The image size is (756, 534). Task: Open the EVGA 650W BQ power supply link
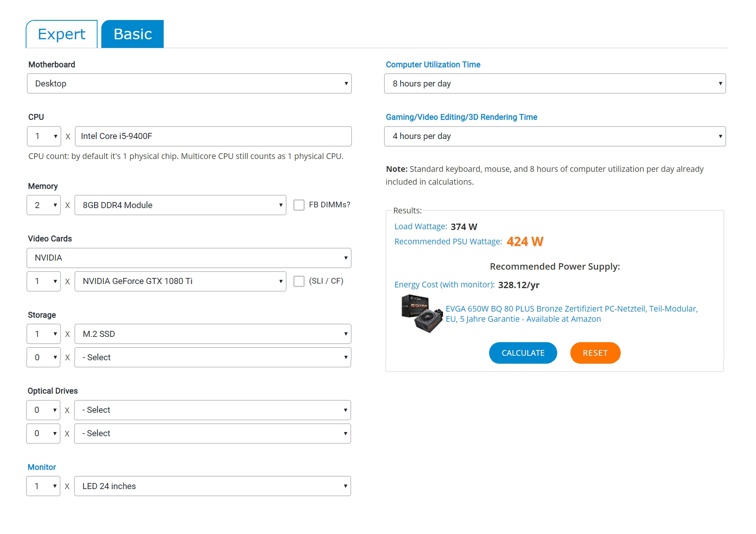pos(572,314)
